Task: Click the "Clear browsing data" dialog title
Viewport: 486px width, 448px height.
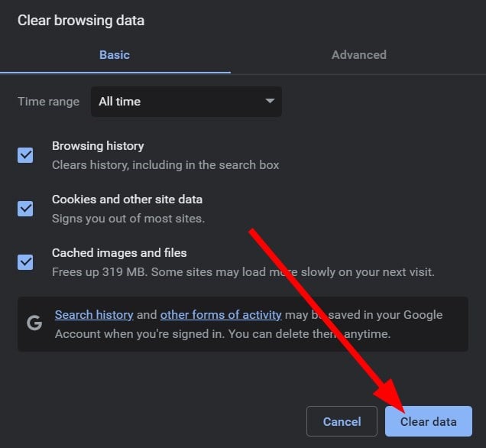Action: [x=81, y=21]
